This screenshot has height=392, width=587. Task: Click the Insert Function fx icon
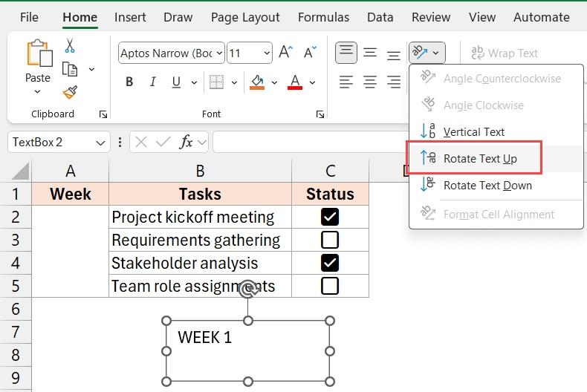187,142
